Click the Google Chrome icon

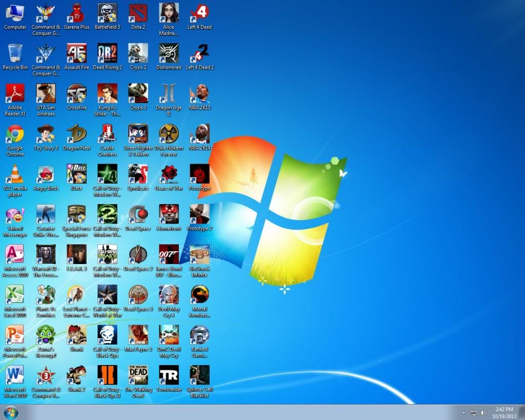[x=15, y=140]
